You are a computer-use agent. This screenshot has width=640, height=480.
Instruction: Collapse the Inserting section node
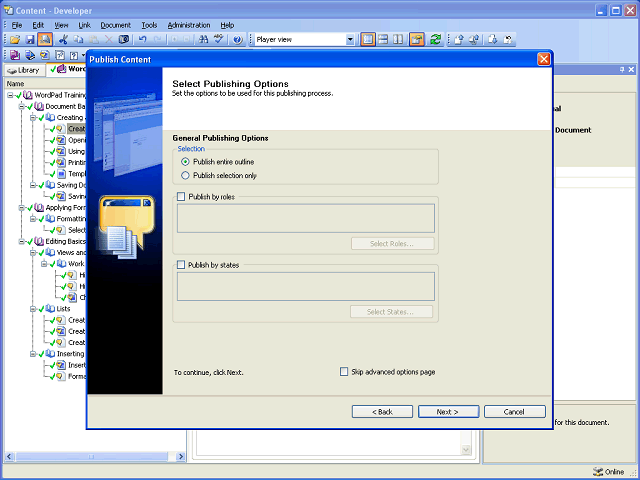[x=33, y=354]
